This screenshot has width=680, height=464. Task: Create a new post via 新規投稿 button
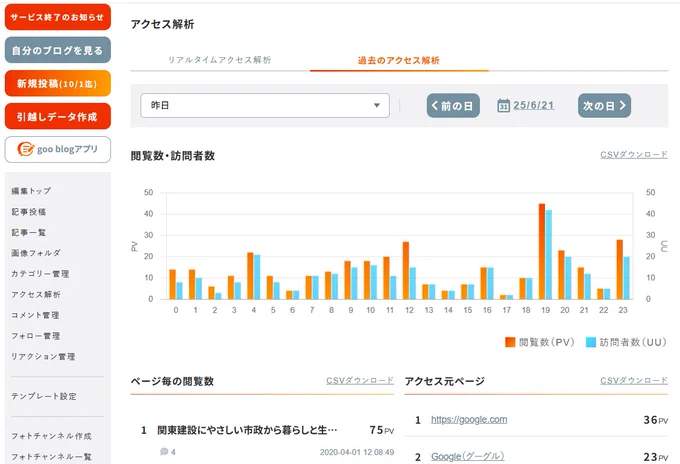tap(58, 83)
